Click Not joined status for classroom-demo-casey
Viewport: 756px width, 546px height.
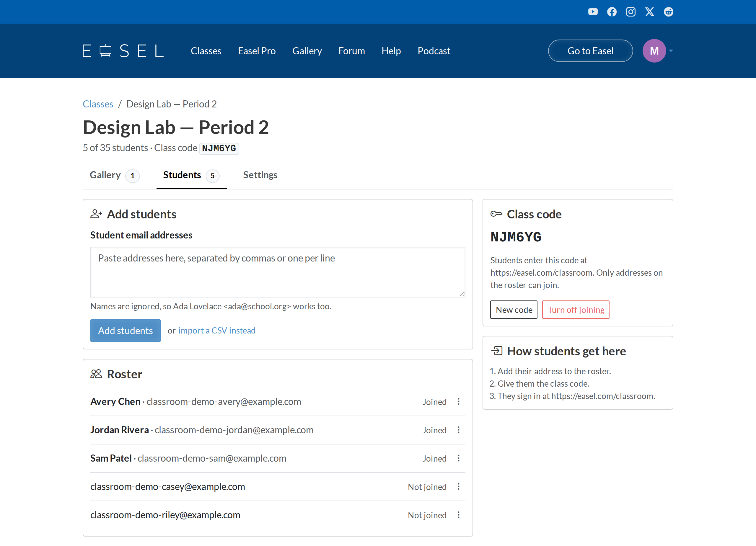point(427,487)
